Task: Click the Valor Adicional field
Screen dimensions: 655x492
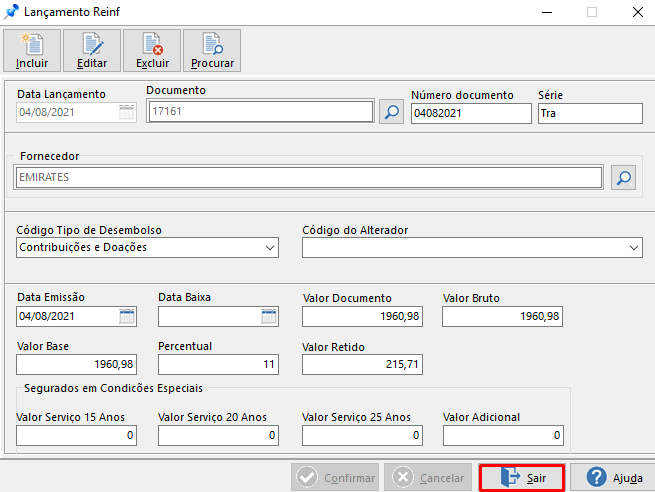Action: click(503, 435)
